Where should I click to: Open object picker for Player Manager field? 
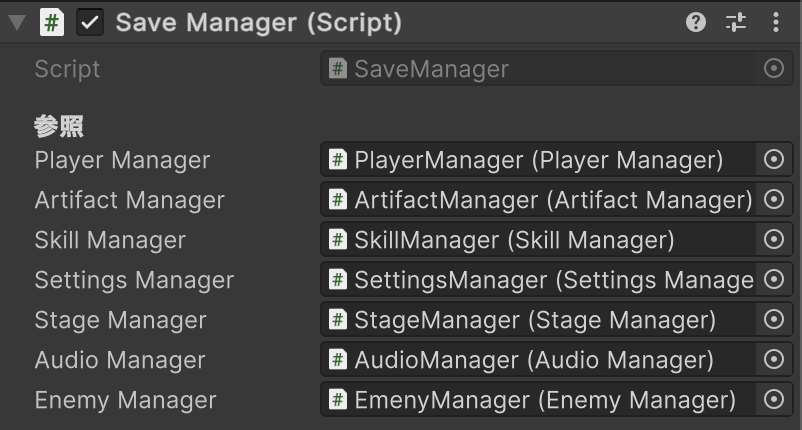point(774,160)
